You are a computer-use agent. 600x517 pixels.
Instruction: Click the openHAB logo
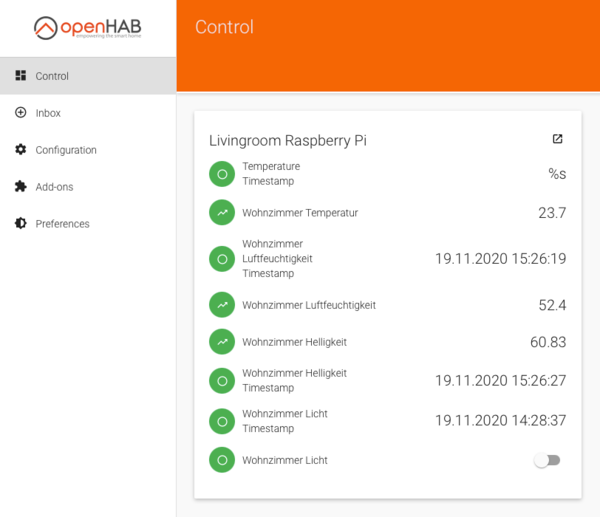[87, 28]
